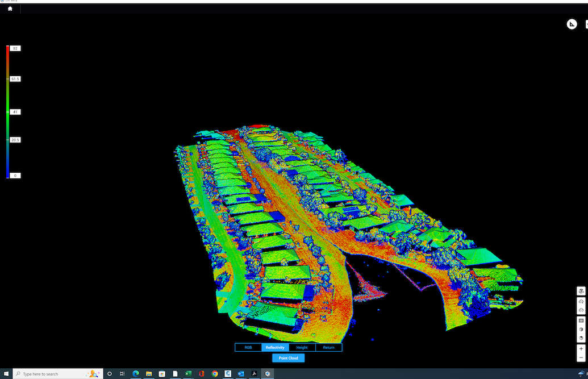588x379 pixels.
Task: Click the zoom out minus button
Action: (581, 358)
